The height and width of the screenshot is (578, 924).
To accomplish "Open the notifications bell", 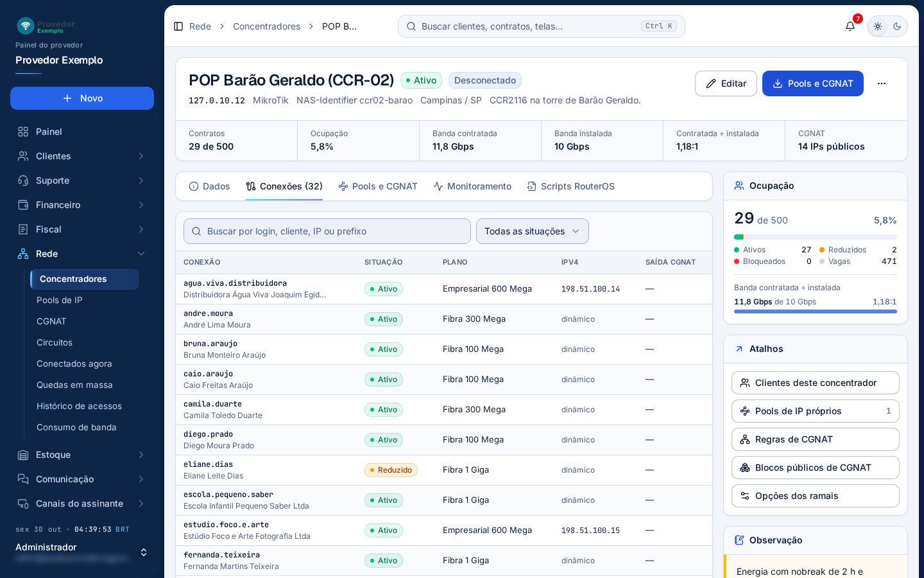I will (850, 26).
